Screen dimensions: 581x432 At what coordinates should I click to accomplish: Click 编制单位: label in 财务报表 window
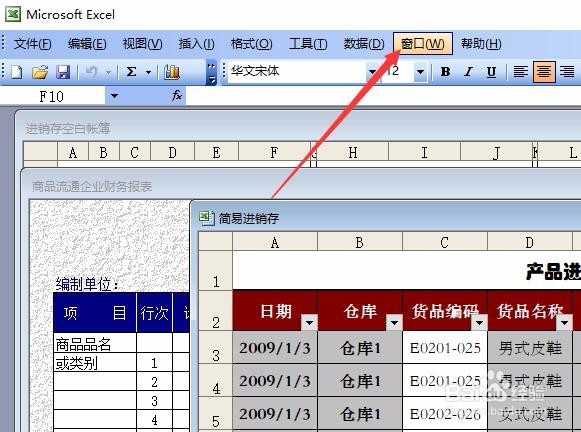tap(87, 285)
